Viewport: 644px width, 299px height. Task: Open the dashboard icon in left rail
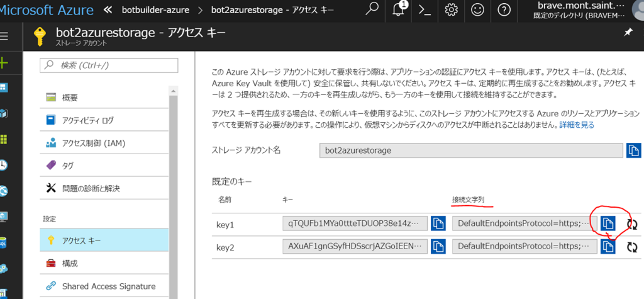pos(4,87)
